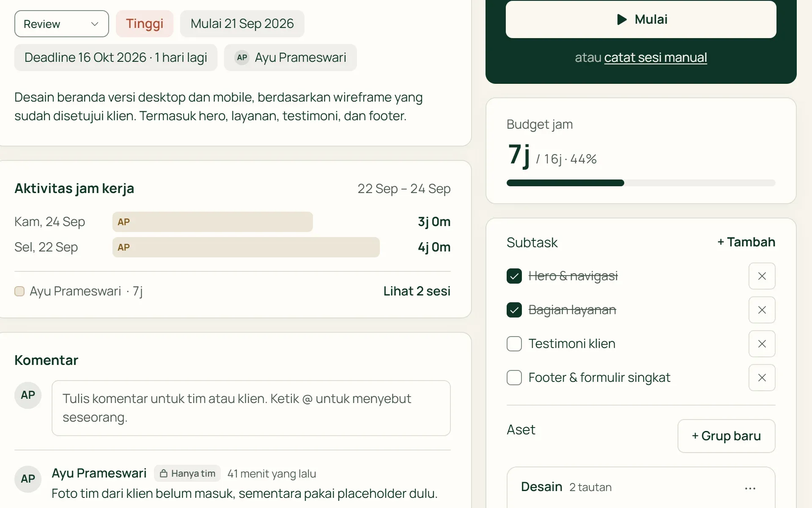Click the 41 menit yang lalu timestamp

pos(272,474)
